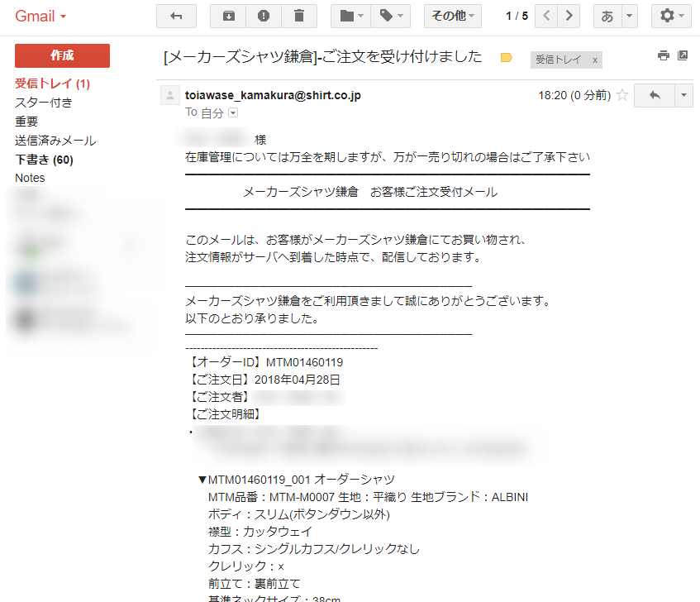Click カフス：シングルカフス/クレリックなし line
The width and height of the screenshot is (700, 602).
coord(314,549)
